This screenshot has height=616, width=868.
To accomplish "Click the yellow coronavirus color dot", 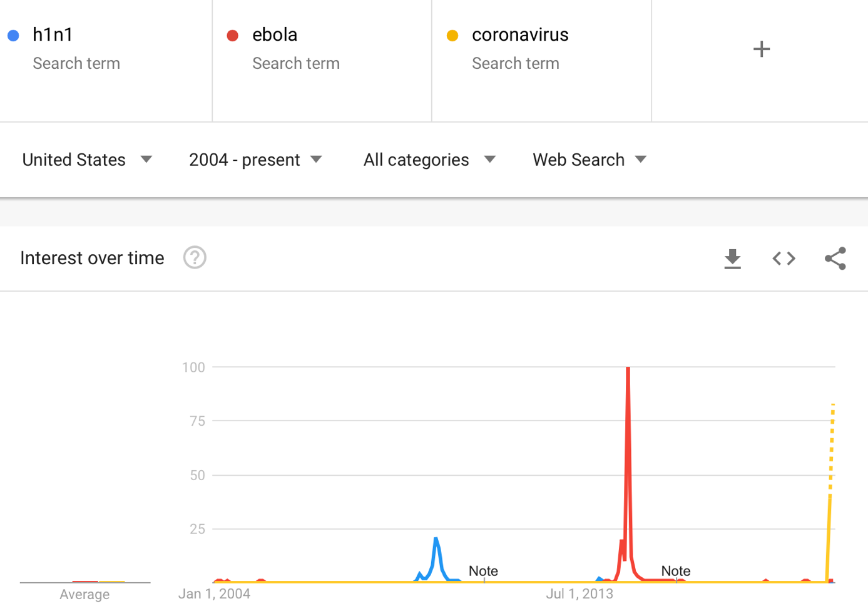I will pos(452,36).
